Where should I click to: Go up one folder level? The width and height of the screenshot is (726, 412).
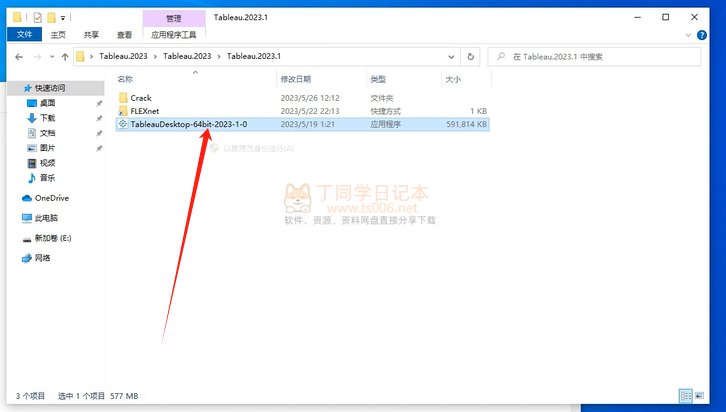[x=65, y=57]
